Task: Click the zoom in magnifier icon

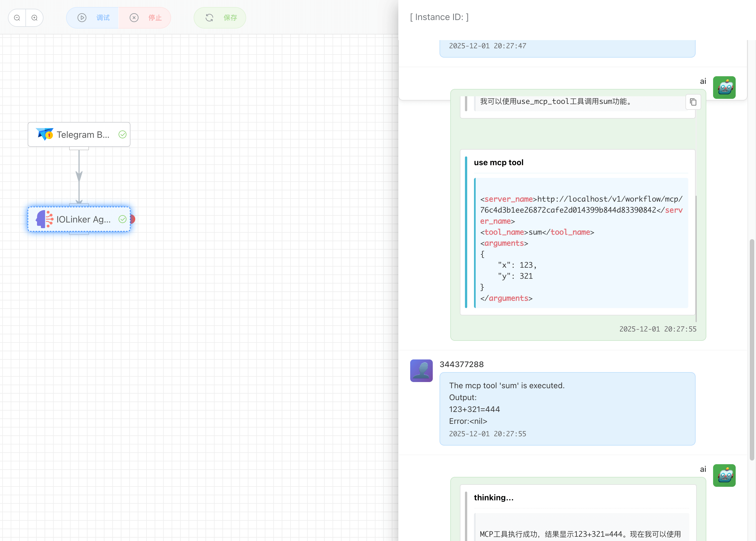Action: [x=34, y=18]
